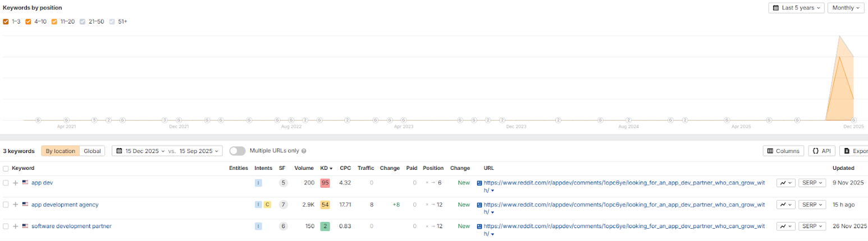Viewport: 868px width, 241px height.
Task: Open the SERP dropdown for 'app development agency'
Action: pos(812,205)
